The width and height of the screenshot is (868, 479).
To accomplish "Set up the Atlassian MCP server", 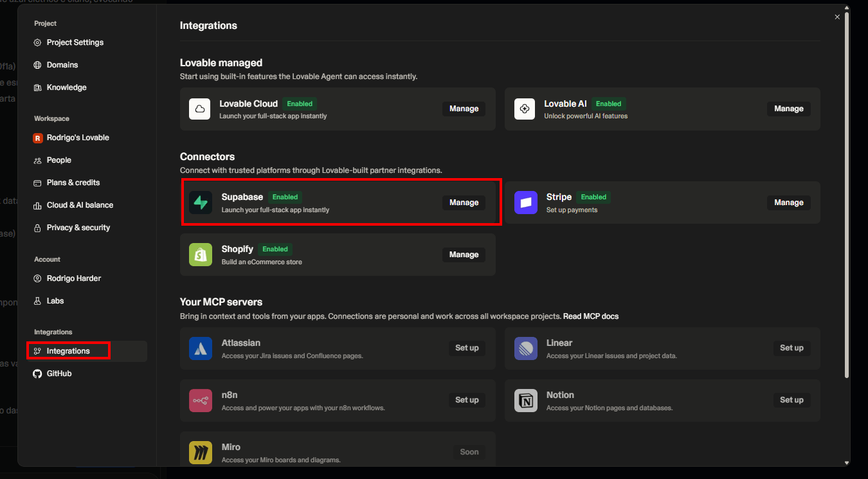I will tap(467, 348).
